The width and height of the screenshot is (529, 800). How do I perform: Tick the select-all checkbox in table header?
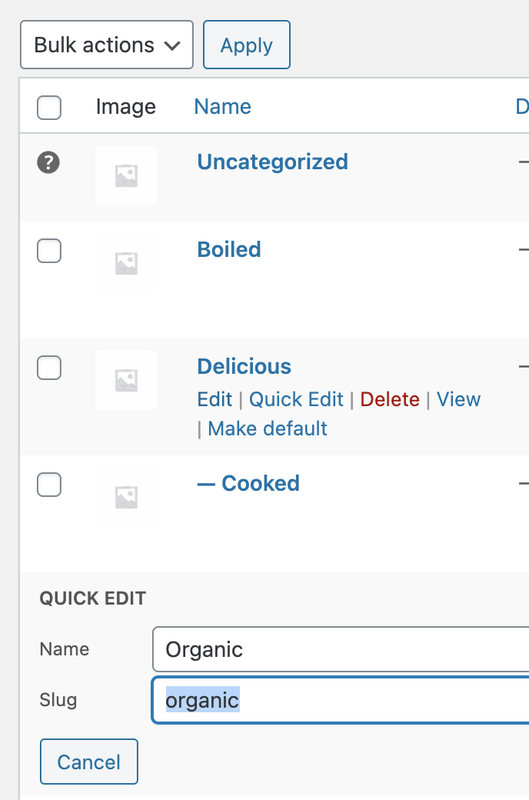point(49,107)
